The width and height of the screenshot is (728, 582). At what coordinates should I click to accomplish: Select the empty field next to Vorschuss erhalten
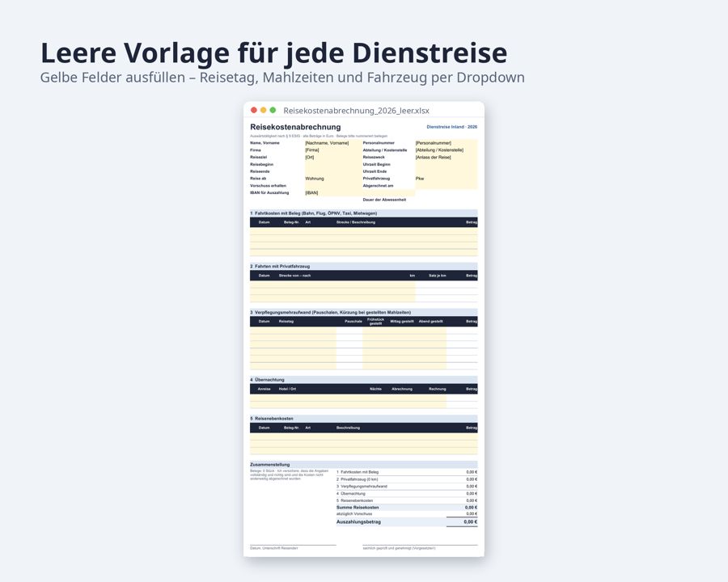click(333, 186)
